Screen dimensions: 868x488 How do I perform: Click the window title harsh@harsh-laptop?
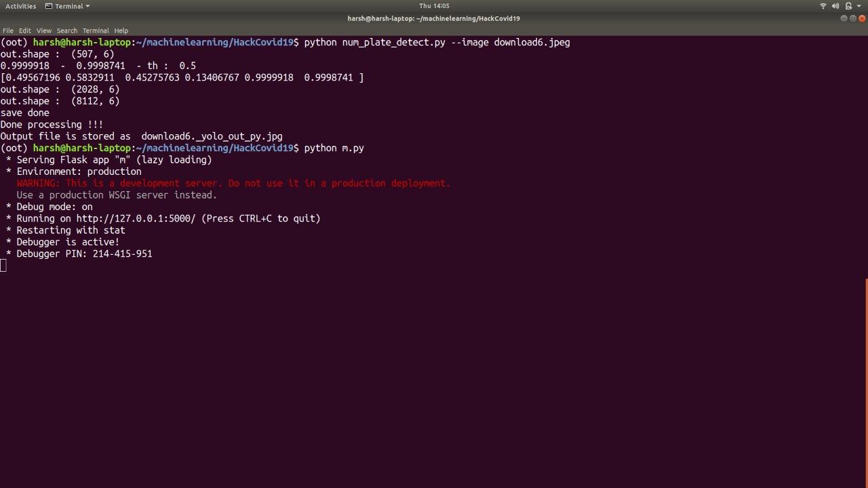[x=434, y=18]
